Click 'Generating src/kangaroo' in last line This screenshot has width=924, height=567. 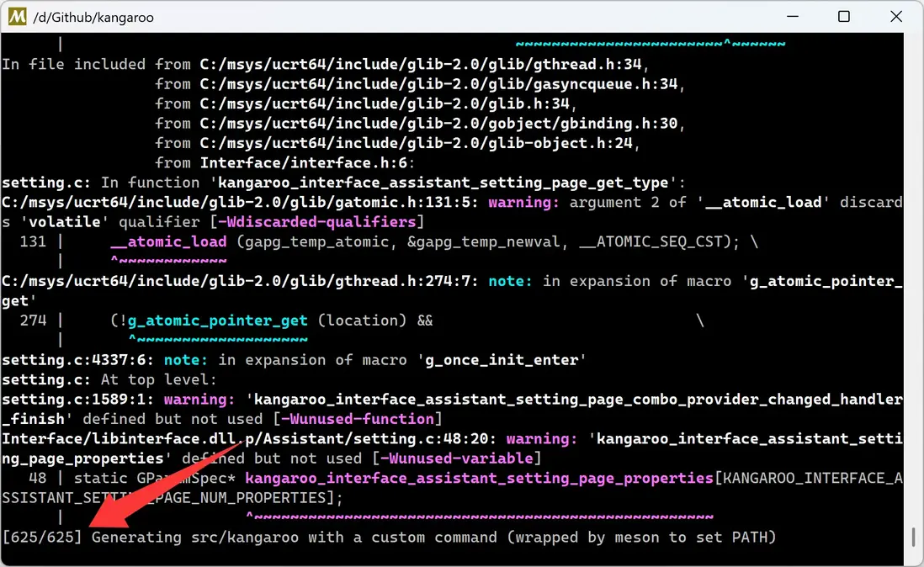coord(195,538)
